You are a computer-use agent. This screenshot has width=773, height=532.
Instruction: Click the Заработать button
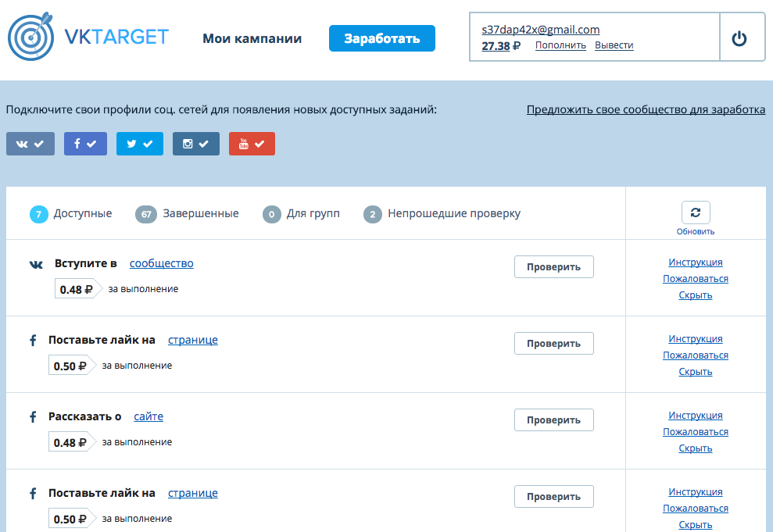coord(382,38)
